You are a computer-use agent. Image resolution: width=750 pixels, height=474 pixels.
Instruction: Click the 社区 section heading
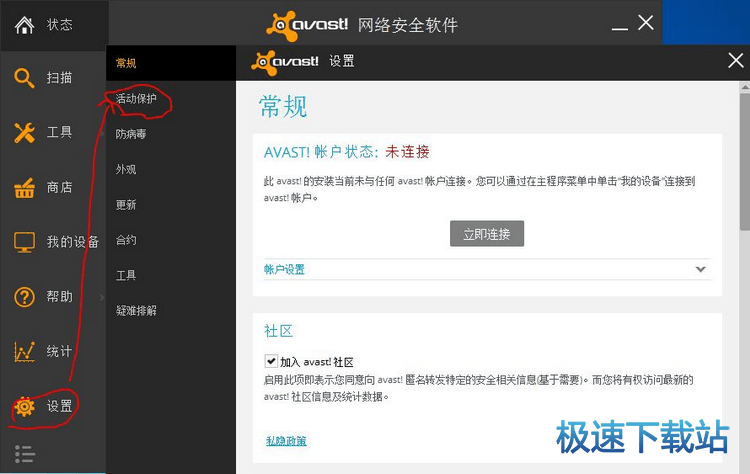tap(278, 331)
